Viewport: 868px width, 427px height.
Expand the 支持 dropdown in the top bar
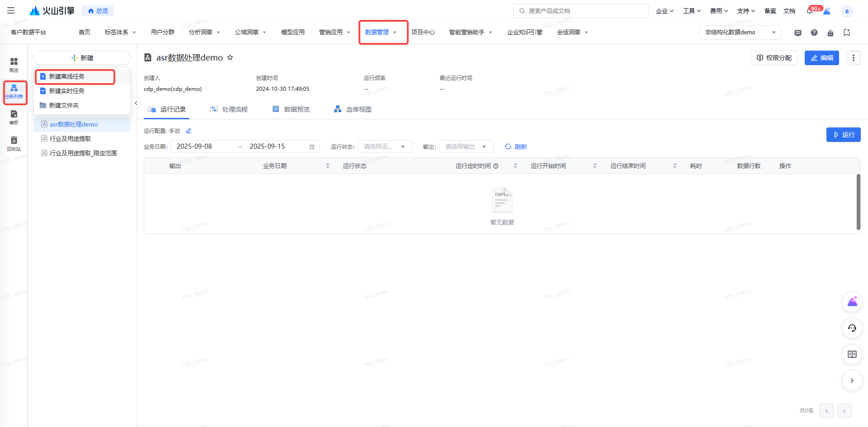[746, 11]
